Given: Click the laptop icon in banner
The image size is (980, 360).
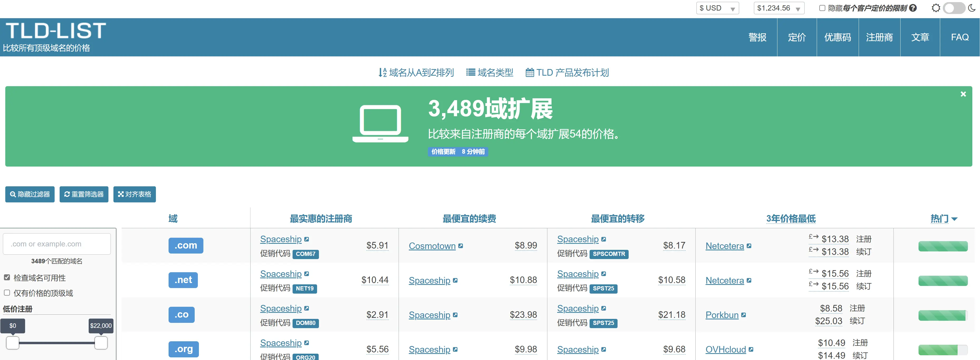Looking at the screenshot, I should click(380, 124).
